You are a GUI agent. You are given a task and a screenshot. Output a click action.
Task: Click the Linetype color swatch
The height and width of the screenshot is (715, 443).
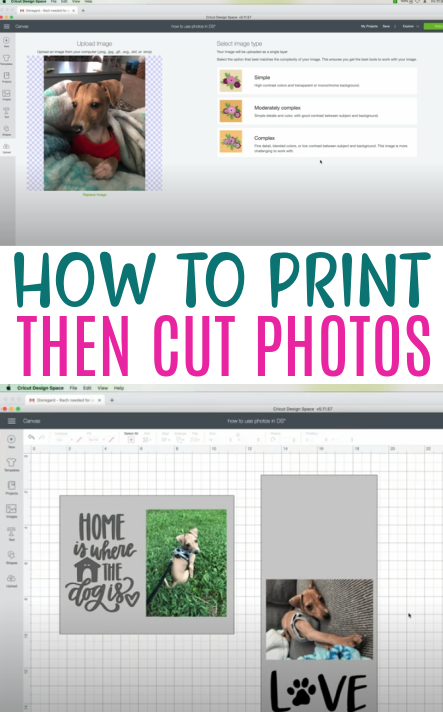[79, 440]
